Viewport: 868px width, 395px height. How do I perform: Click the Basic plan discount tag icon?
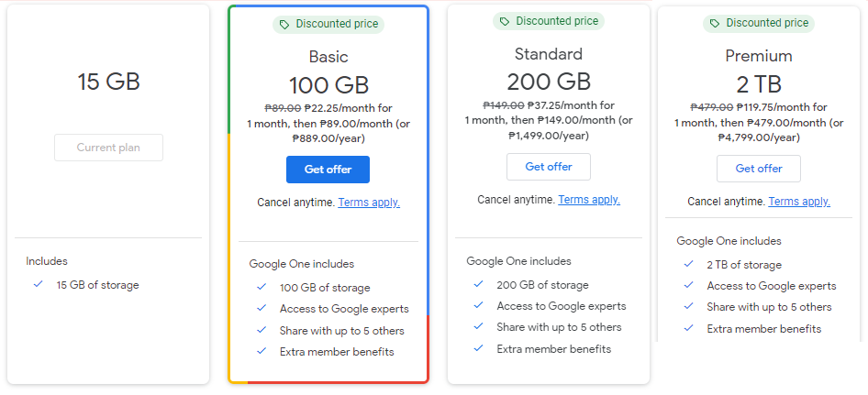coord(284,25)
